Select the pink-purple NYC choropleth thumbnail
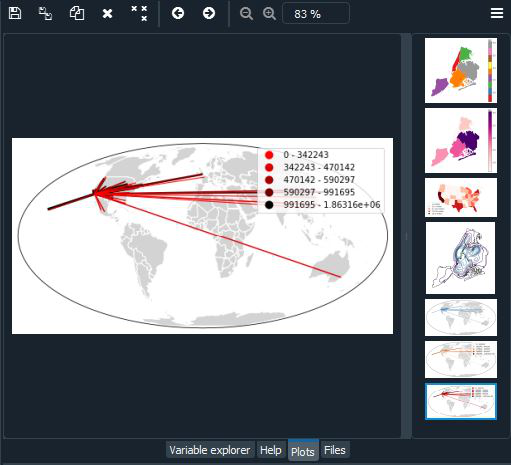Viewport: 511px width, 465px height. click(461, 140)
